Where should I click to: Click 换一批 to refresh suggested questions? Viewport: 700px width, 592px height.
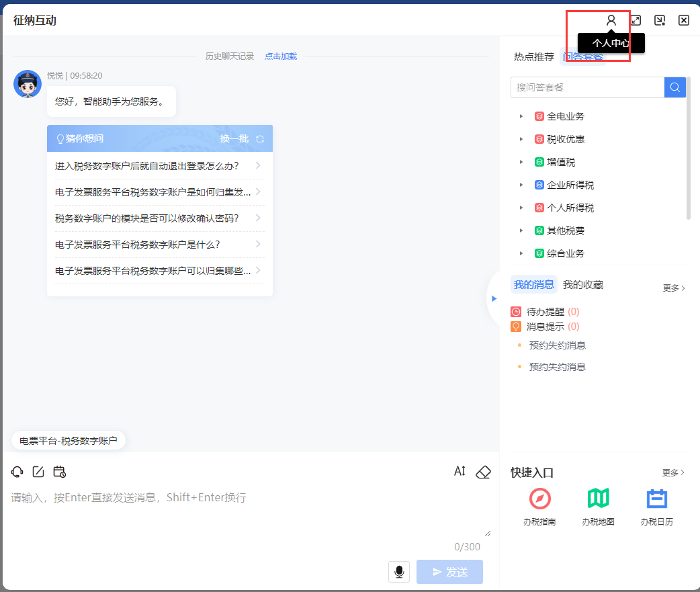[234, 139]
